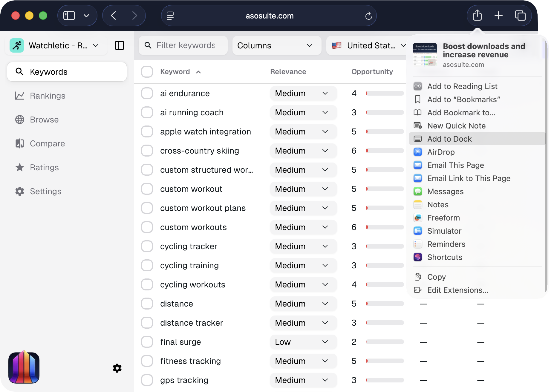Open a new tab with the plus icon
This screenshot has height=392, width=557.
click(498, 16)
